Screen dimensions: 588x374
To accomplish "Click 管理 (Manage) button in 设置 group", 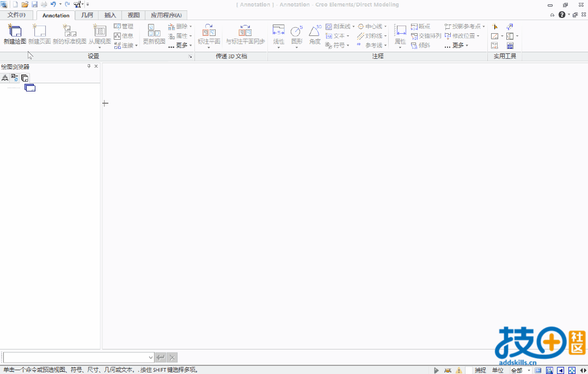I will coord(124,26).
